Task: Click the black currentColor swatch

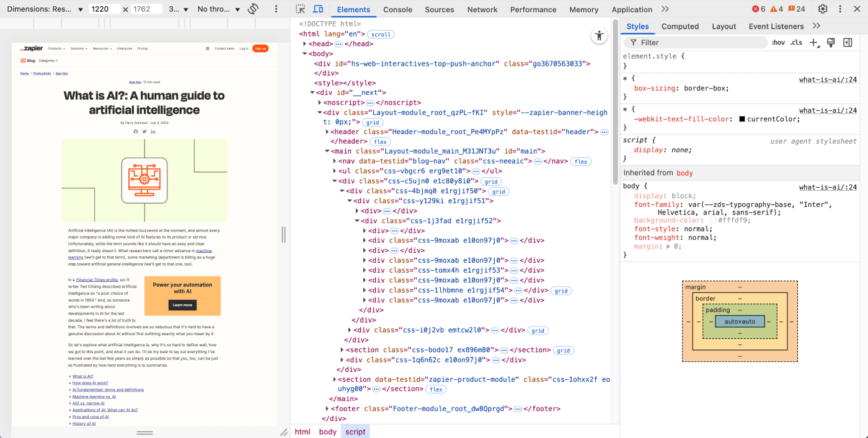Action: click(x=742, y=119)
